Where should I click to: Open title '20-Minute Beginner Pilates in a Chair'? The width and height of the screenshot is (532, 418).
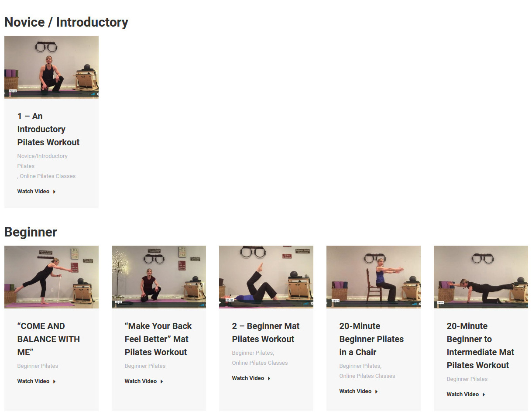click(x=371, y=339)
